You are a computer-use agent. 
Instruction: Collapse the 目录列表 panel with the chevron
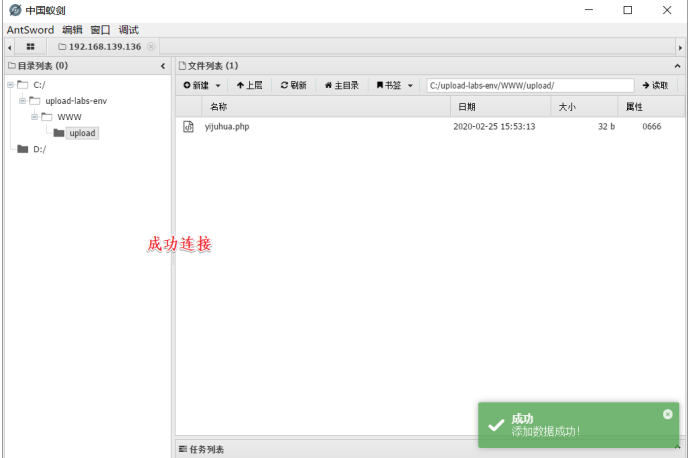tap(163, 66)
